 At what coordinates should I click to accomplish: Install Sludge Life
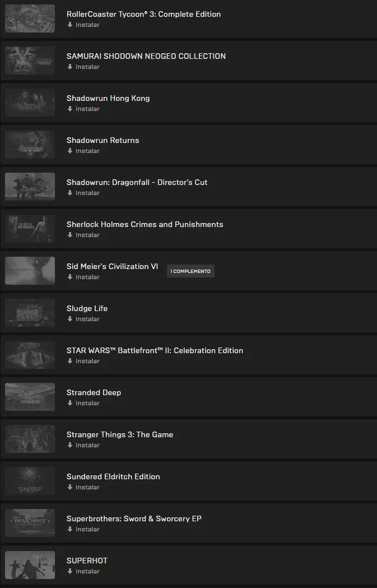[x=83, y=319]
